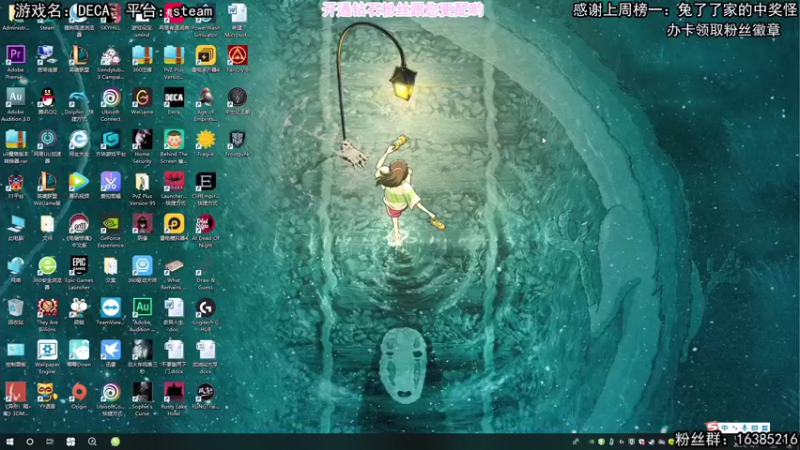
Task: Launch the Deca game shortcut
Action: (x=174, y=101)
